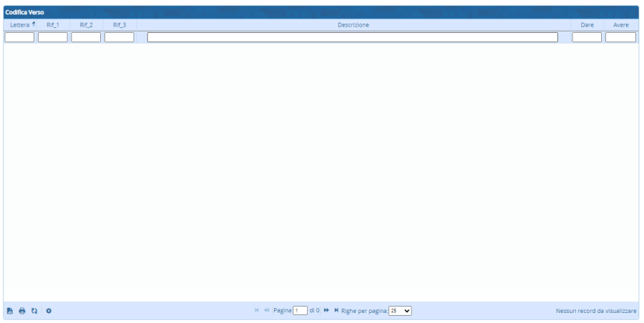Click the Descrizione filter field

tap(352, 37)
